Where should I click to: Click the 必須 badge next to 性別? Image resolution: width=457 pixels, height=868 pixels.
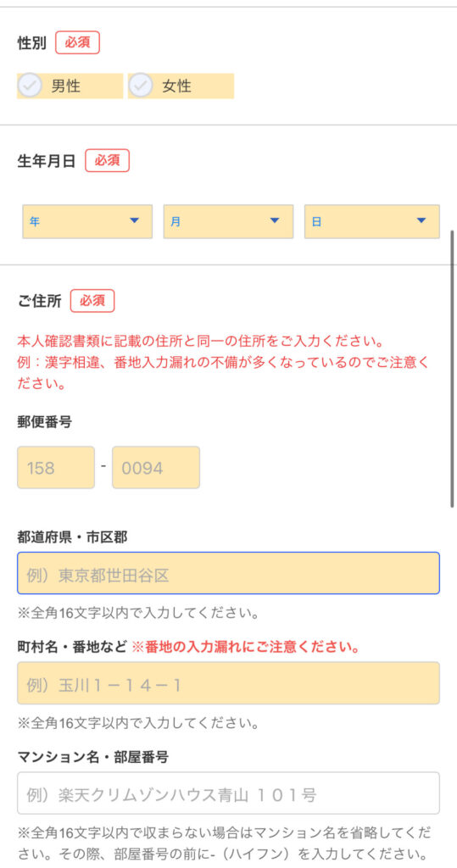pyautogui.click(x=77, y=43)
